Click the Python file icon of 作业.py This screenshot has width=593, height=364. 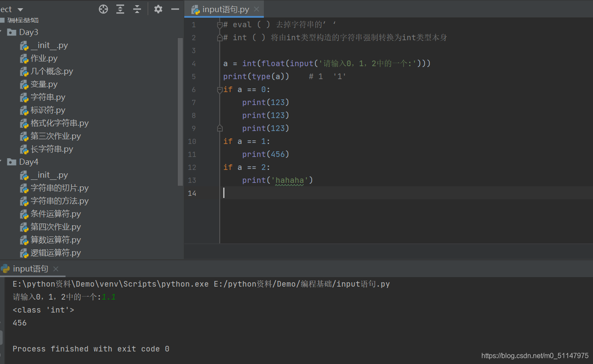(24, 58)
